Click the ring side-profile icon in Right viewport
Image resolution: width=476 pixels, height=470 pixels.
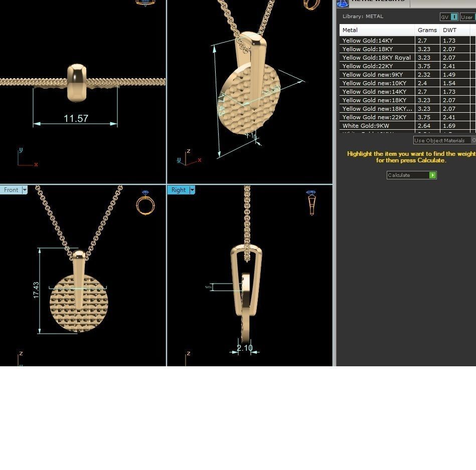coord(311,203)
